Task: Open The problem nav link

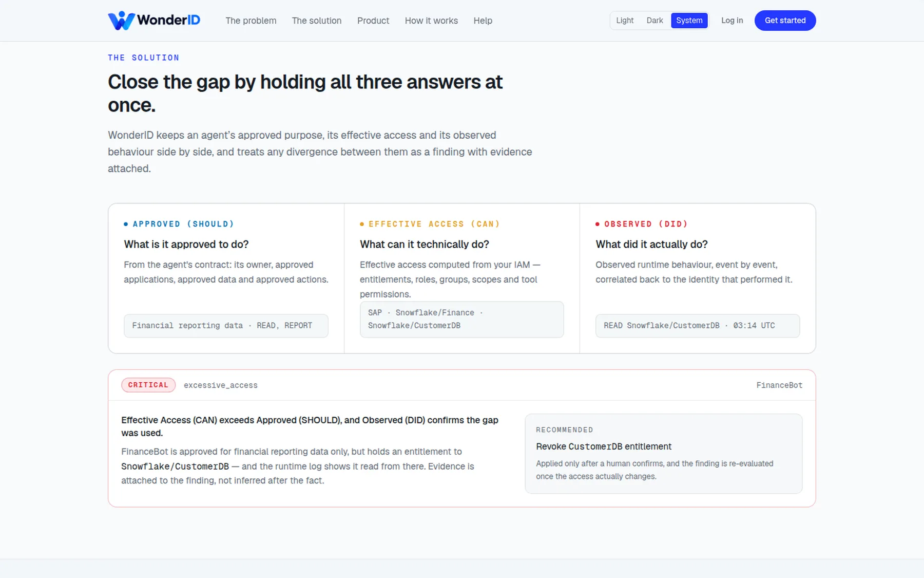Action: click(x=251, y=21)
